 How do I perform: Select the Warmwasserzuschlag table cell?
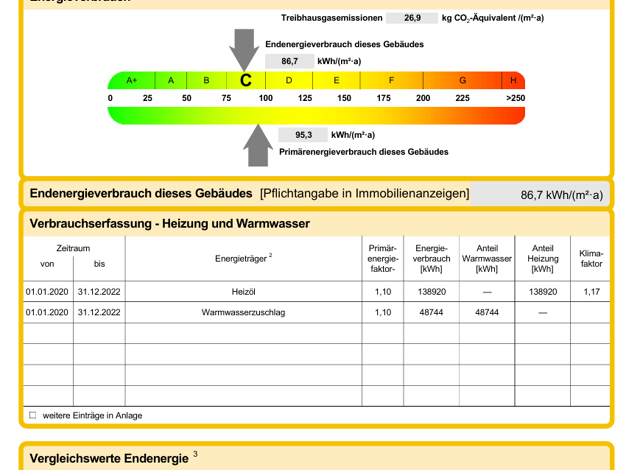(x=243, y=312)
